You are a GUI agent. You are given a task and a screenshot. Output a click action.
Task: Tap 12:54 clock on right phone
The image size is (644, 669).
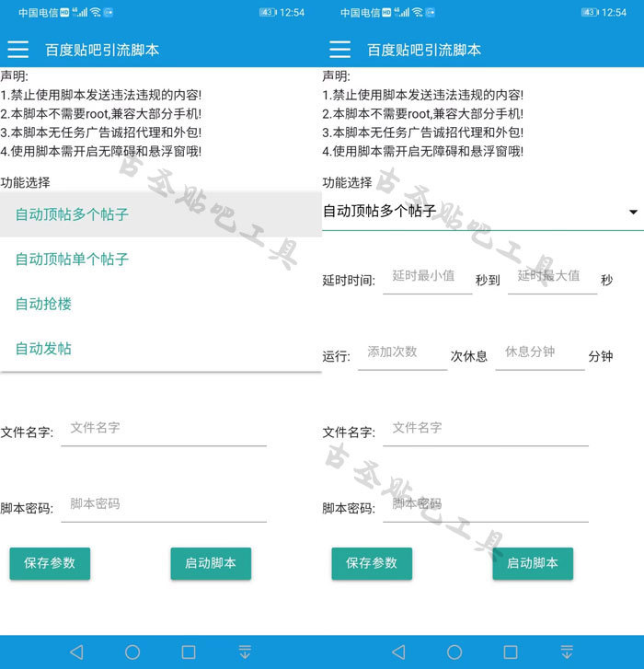[615, 12]
